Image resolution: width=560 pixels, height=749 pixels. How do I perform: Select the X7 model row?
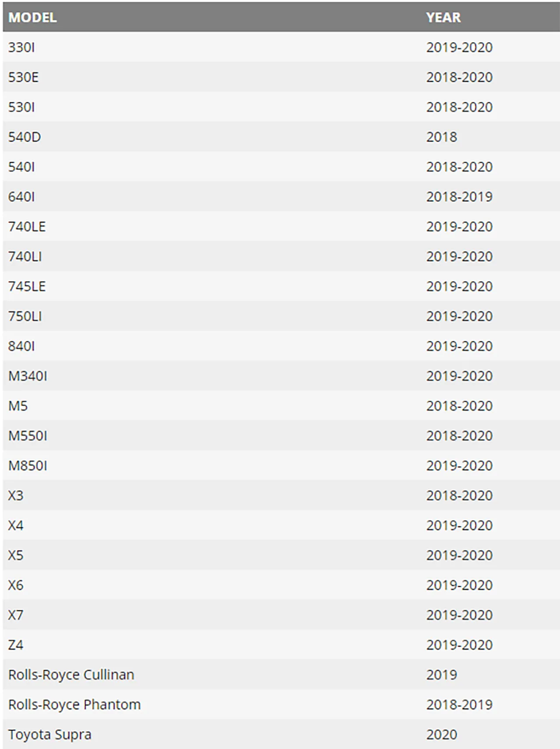coord(281,615)
